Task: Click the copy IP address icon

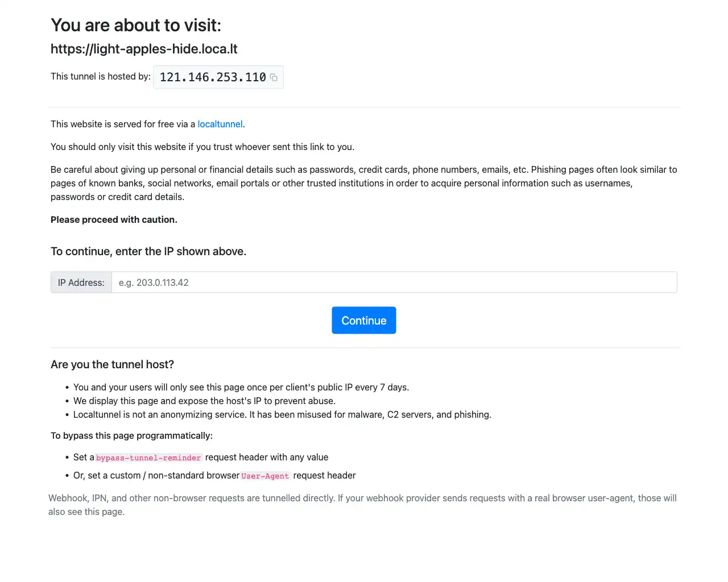Action: (274, 77)
